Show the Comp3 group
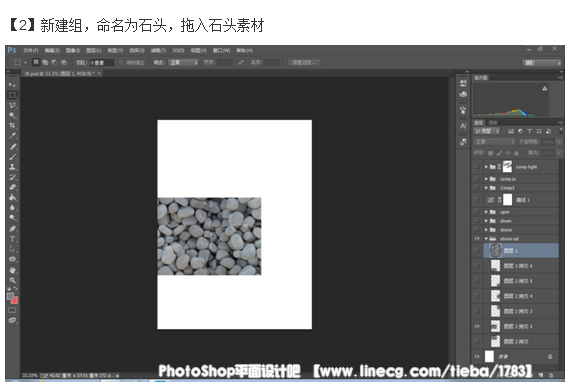This screenshot has width=582, height=388. coord(477,188)
